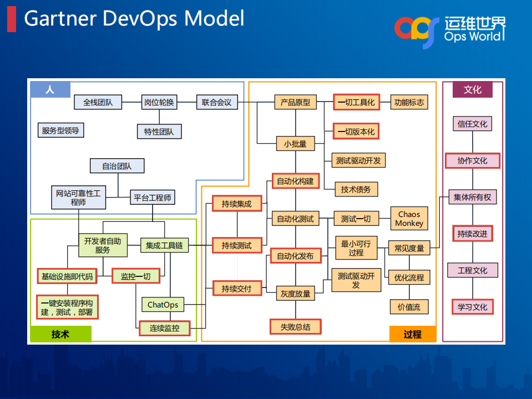Select the green 技术 section label
The image size is (532, 399).
coord(60,334)
